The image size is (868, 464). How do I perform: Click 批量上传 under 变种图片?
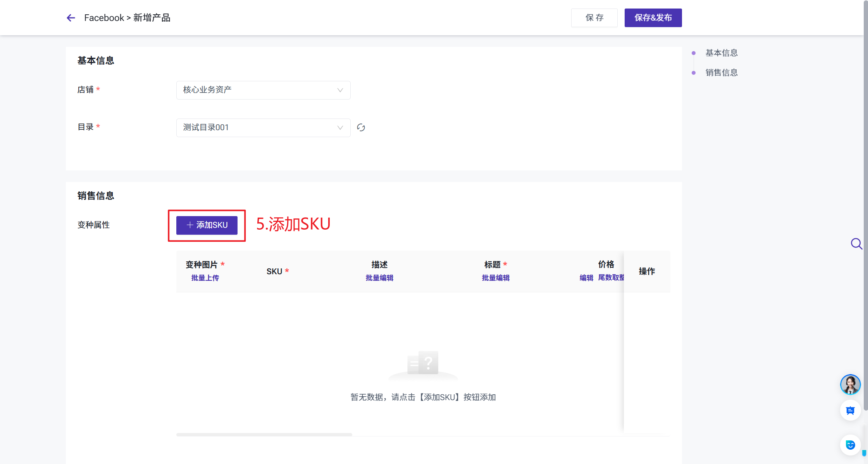(205, 278)
